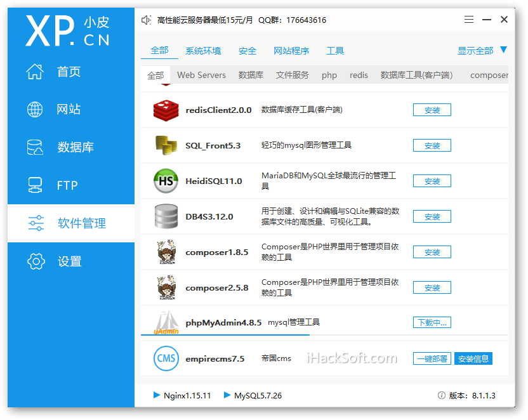Open 设置 settings gear in sidebar
This screenshot has height=420, width=528.
pos(71,261)
